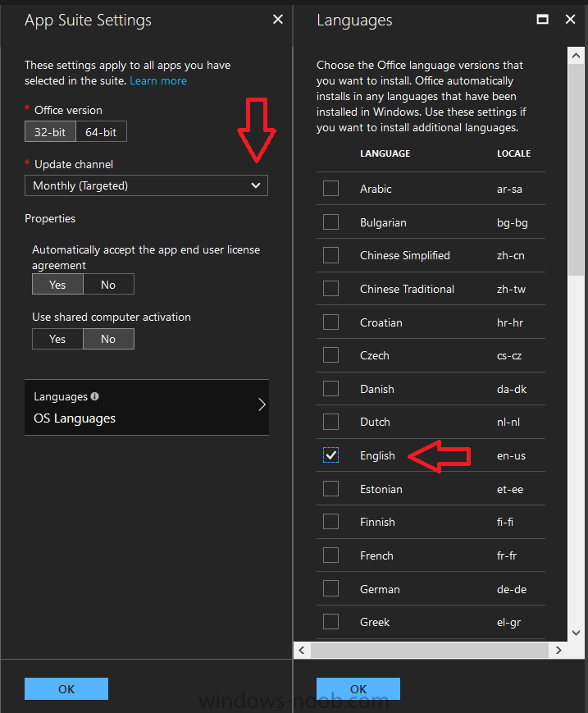Click the vertical scrollbar thumb in Languages
Screen dimensions: 588x713
point(576,170)
